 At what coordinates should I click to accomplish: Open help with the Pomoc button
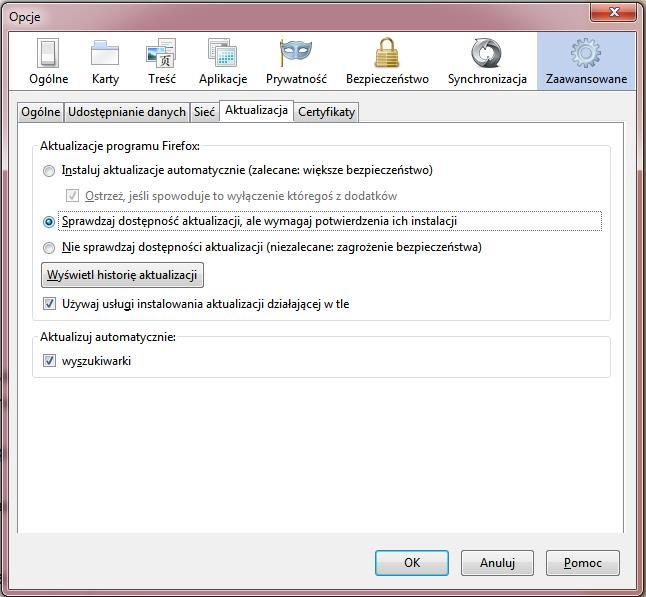click(x=583, y=563)
